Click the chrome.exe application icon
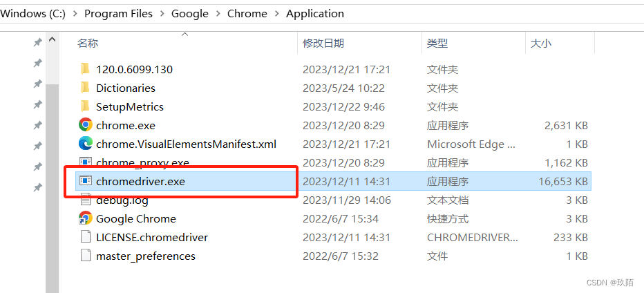644x293 pixels. pyautogui.click(x=86, y=124)
